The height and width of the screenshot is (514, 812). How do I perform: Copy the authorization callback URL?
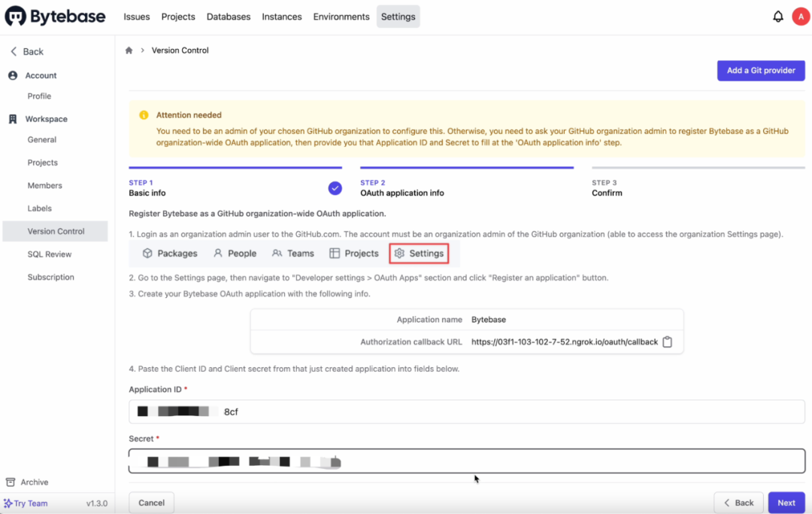tap(667, 342)
